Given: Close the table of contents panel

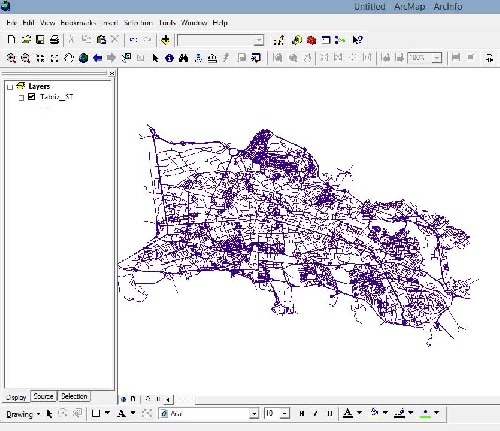Looking at the screenshot, I should pyautogui.click(x=112, y=73).
